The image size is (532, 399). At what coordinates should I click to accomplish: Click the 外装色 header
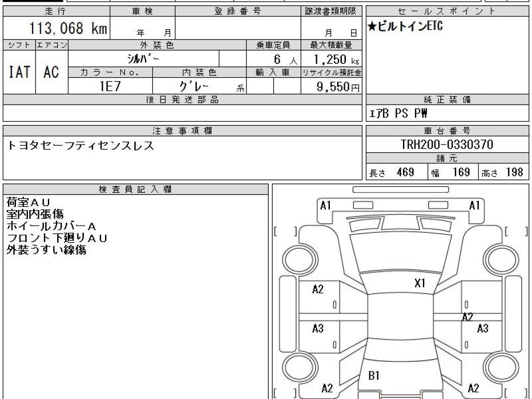click(x=157, y=45)
